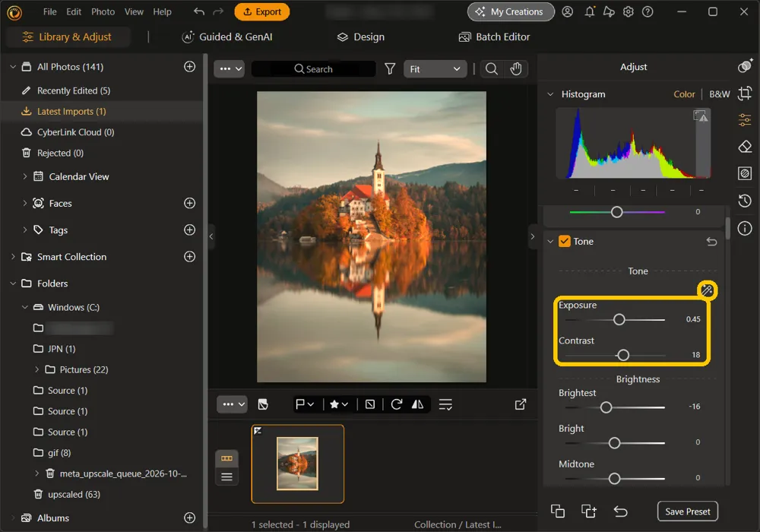
Task: Switch histogram to B&W mode
Action: (x=719, y=94)
